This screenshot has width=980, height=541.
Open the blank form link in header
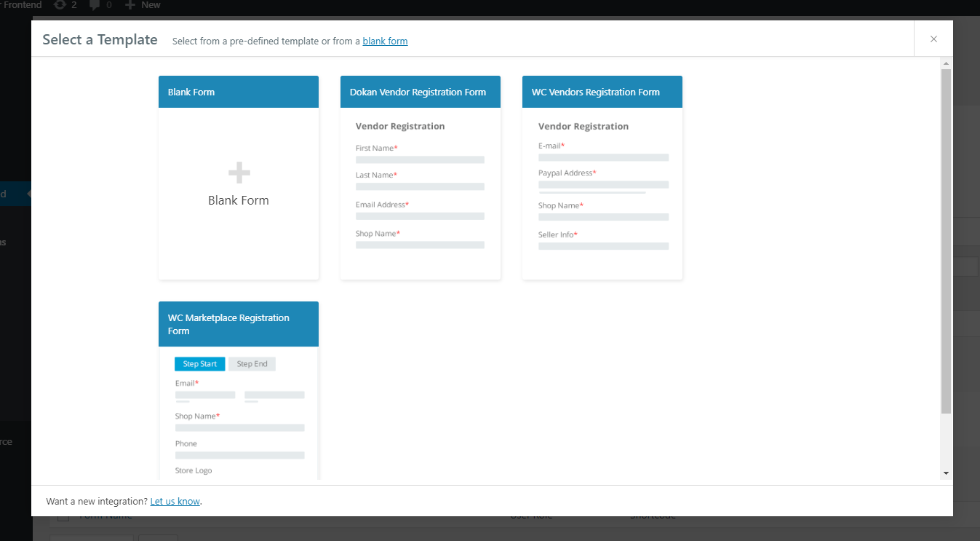coord(385,42)
